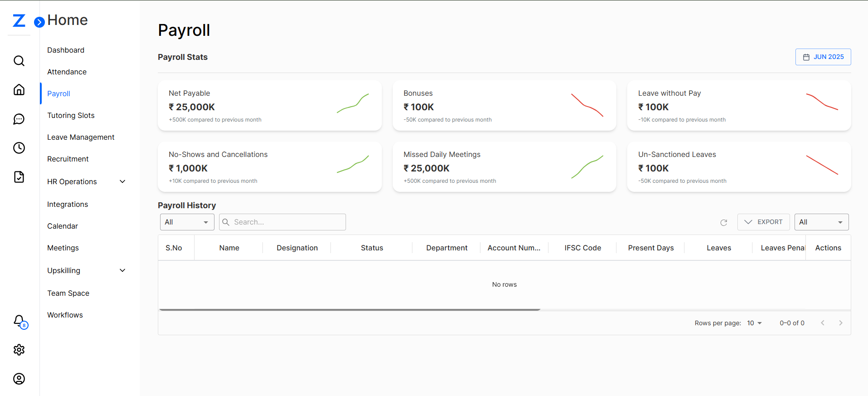This screenshot has width=868, height=396.
Task: Sort by Present Days column header
Action: (x=651, y=248)
